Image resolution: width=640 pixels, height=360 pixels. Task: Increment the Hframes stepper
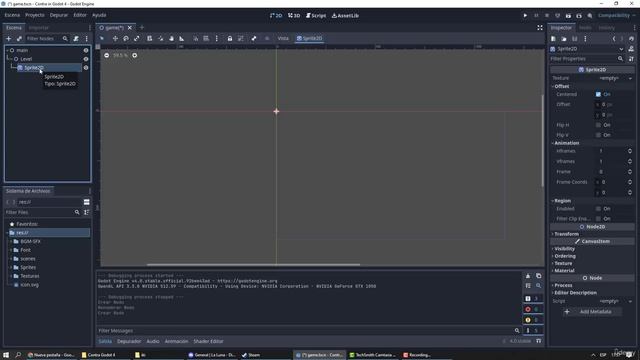tap(630, 150)
